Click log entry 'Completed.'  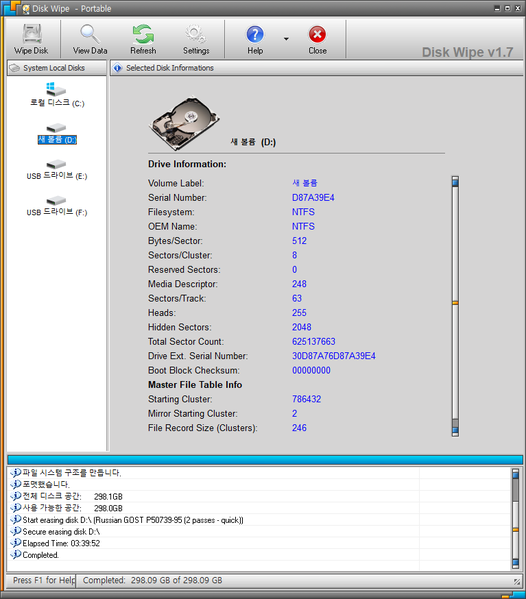point(40,555)
